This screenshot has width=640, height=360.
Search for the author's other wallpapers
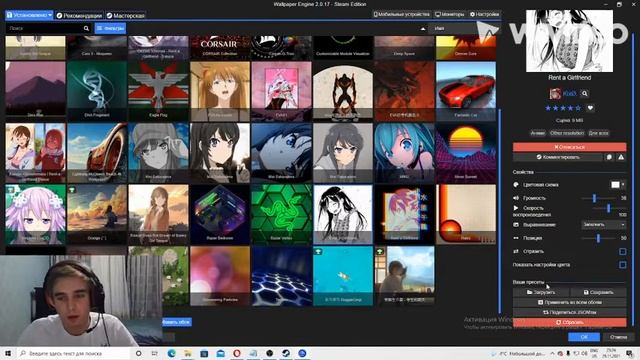(584, 93)
